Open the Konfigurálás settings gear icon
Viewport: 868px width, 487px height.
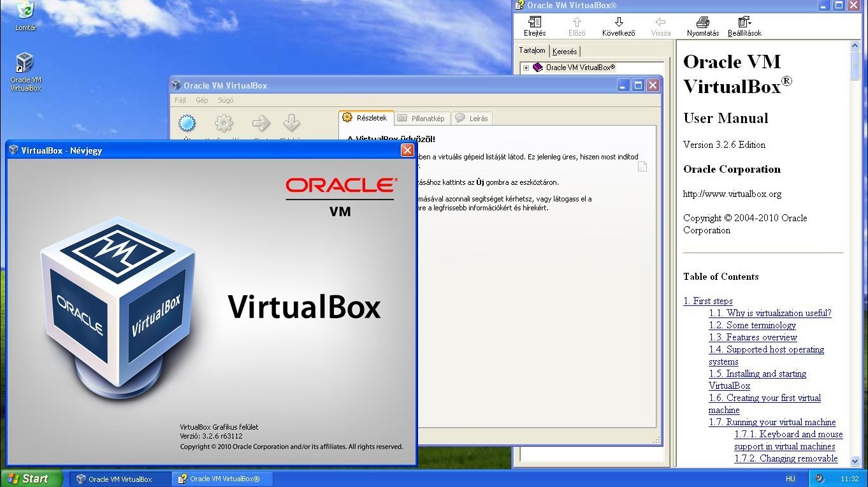(224, 124)
